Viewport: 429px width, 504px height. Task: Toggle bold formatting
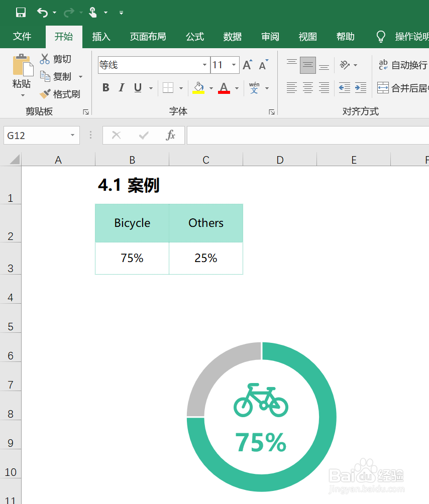tap(106, 88)
